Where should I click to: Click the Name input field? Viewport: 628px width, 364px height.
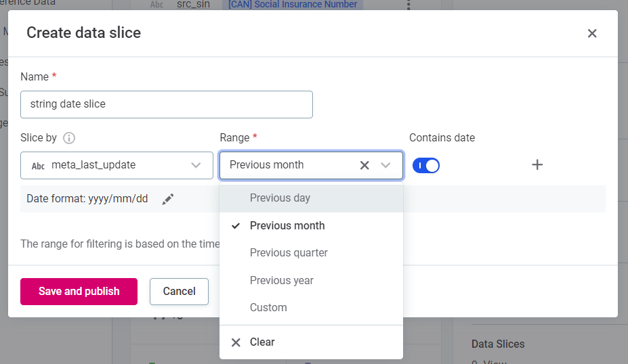pyautogui.click(x=167, y=105)
